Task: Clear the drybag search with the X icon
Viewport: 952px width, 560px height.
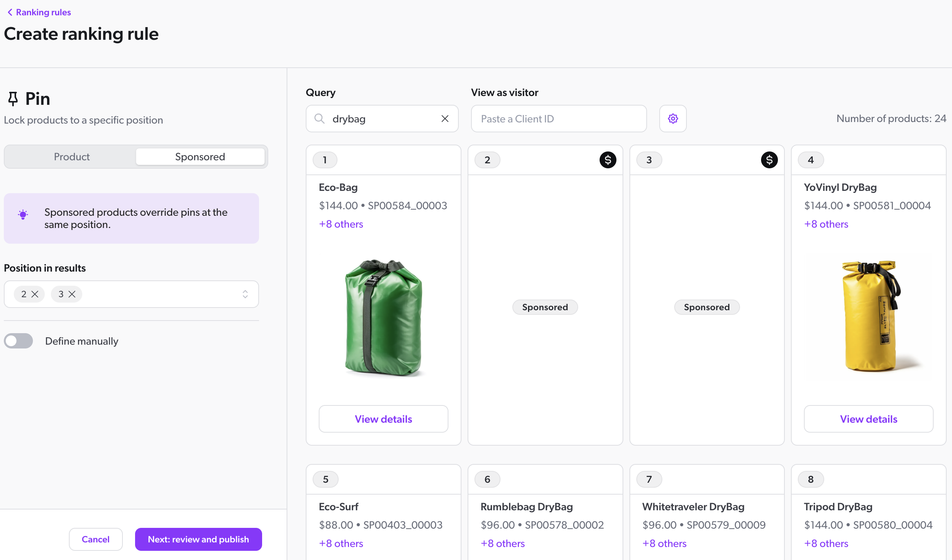Action: [445, 119]
